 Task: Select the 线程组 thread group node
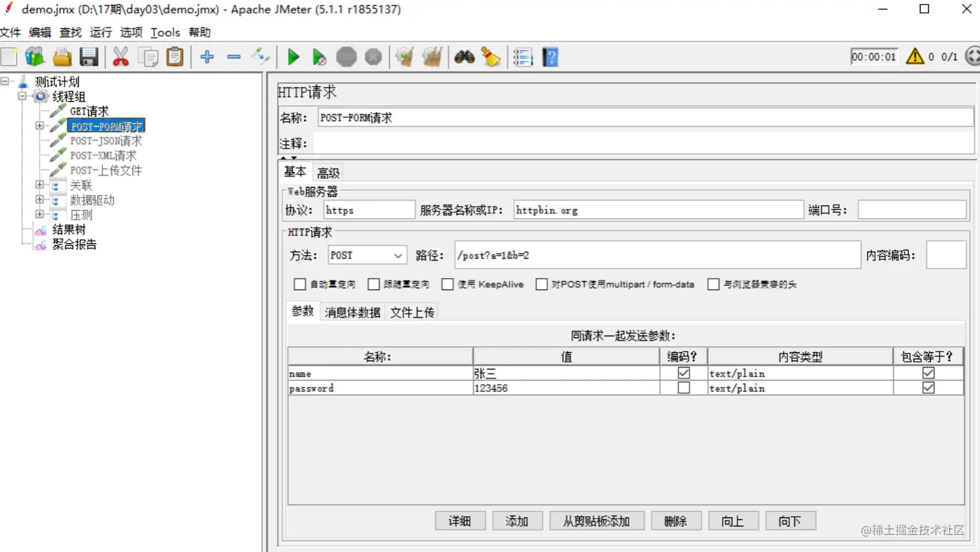[x=69, y=97]
